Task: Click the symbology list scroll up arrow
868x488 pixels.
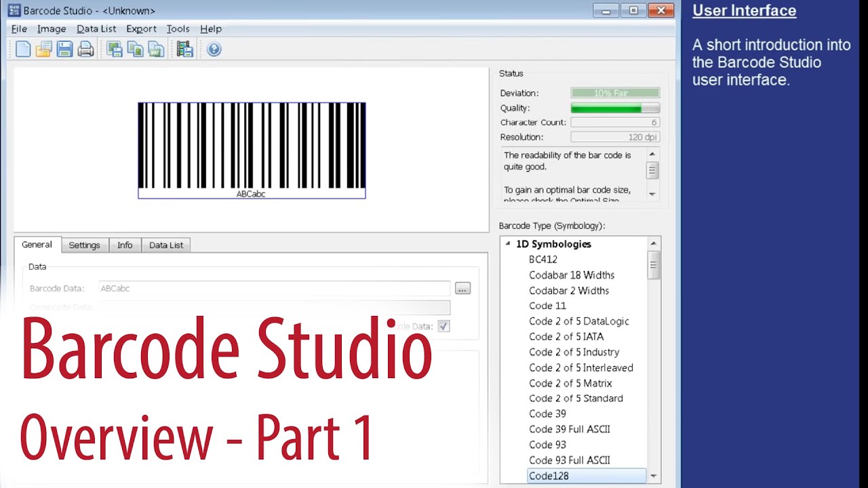Action: click(x=654, y=243)
